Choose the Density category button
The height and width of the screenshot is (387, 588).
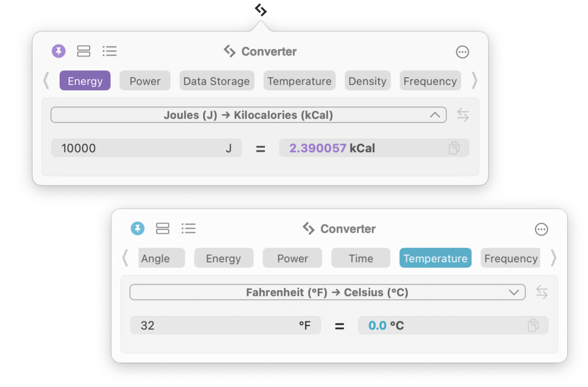pos(367,81)
